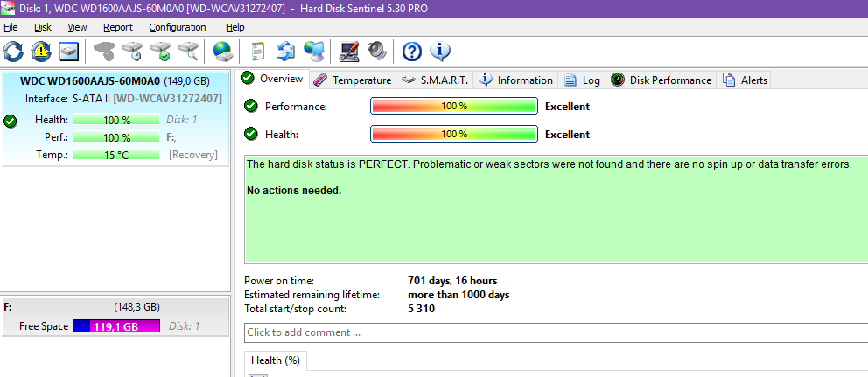Click the envelope with blue arrows icon
The width and height of the screenshot is (868, 377).
(285, 52)
